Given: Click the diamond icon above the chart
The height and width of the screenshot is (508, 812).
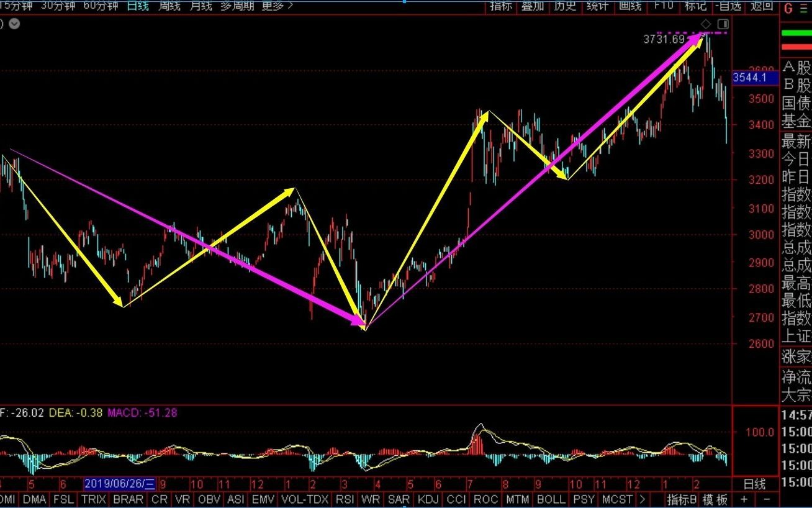Looking at the screenshot, I should (x=706, y=24).
